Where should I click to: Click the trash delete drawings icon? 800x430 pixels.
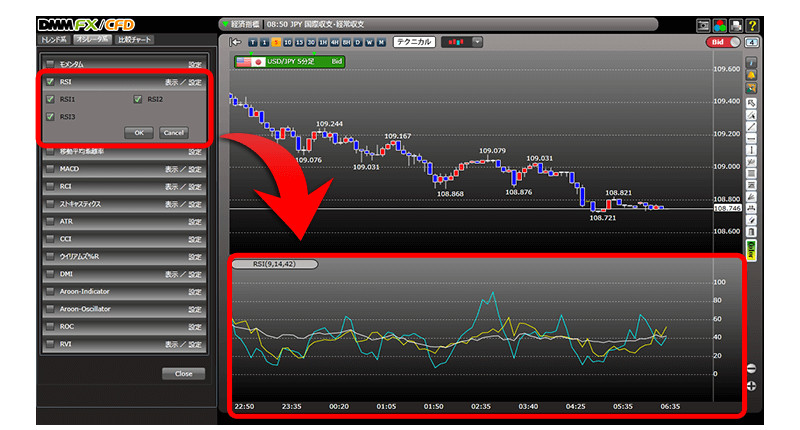pos(752,232)
